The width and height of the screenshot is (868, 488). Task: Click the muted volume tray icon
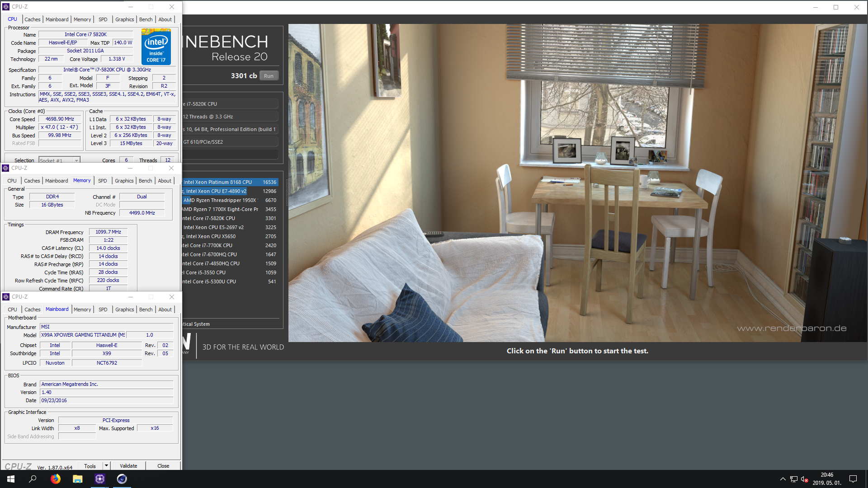pos(804,479)
